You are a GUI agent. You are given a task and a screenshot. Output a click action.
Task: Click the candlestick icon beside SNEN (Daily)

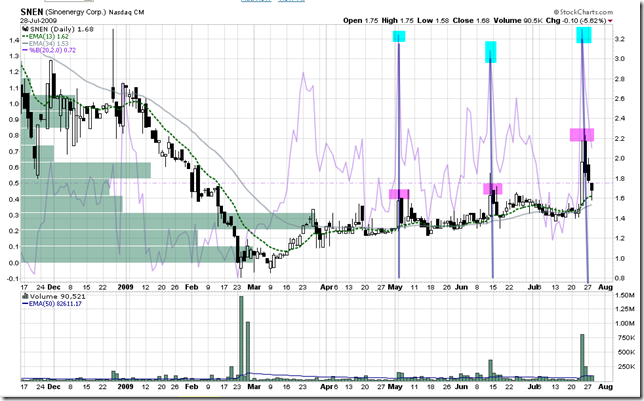pyautogui.click(x=25, y=29)
